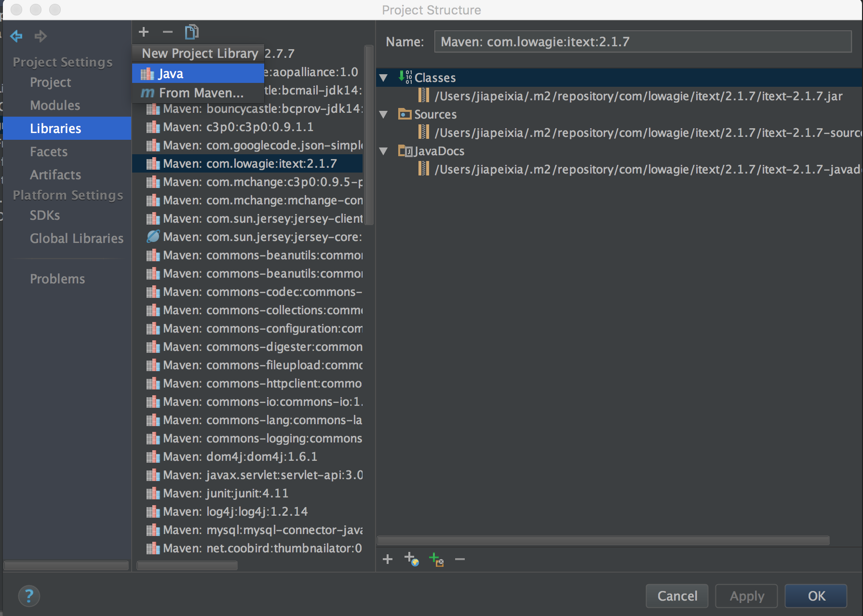Click the jar icon for itext-2.1.7.jar
The image size is (863, 616).
424,95
